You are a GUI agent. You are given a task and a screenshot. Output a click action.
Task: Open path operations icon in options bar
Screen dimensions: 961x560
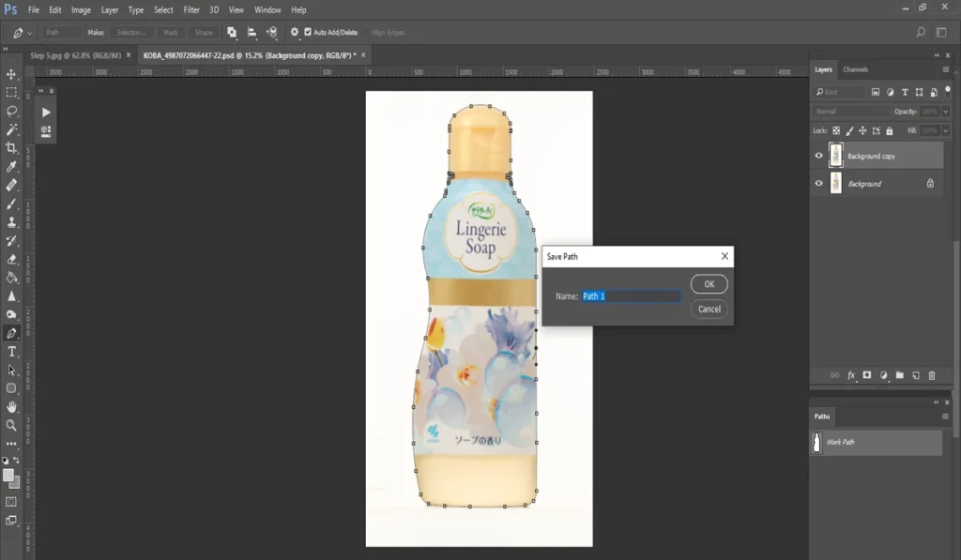(232, 33)
